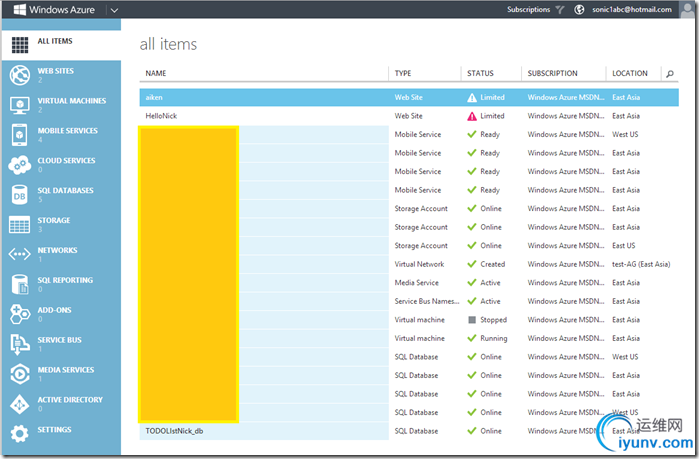Select the Media Services play icon

pyautogui.click(x=20, y=374)
